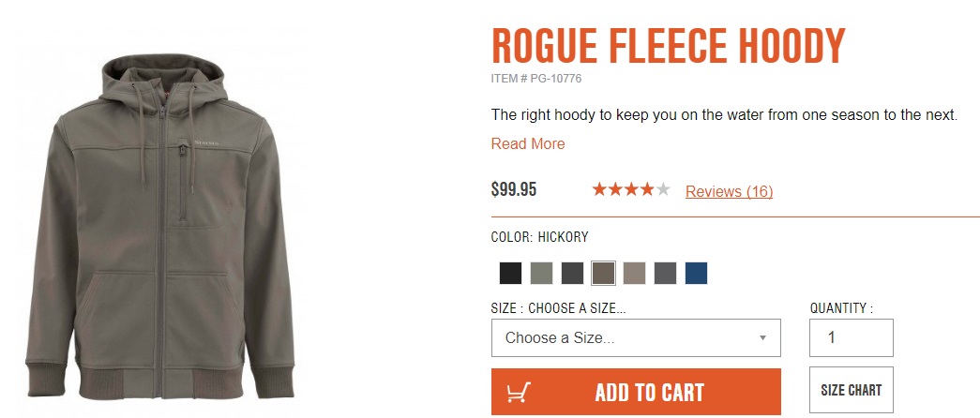The width and height of the screenshot is (980, 418).
Task: Pick the gray swatch beside navy blue
Action: tap(665, 273)
